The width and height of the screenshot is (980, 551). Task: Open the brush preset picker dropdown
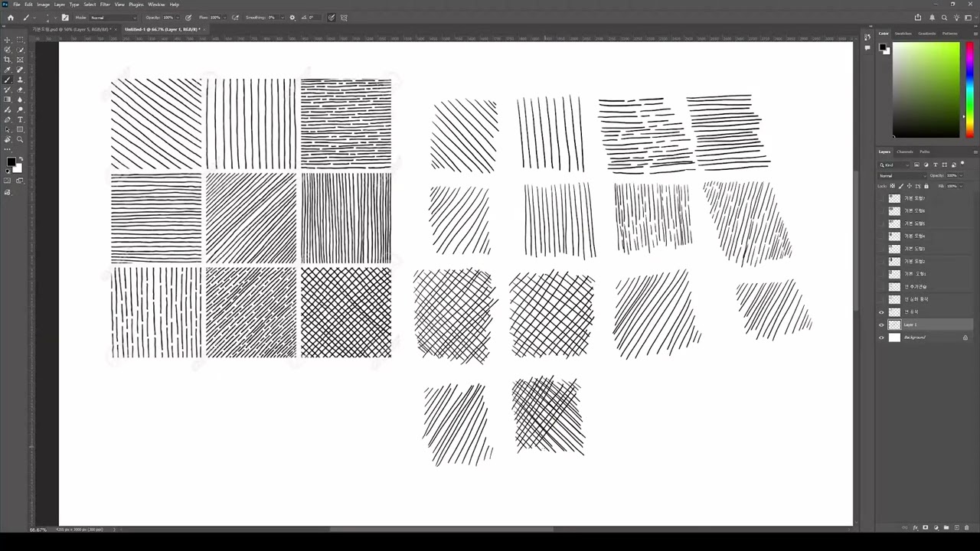point(56,17)
